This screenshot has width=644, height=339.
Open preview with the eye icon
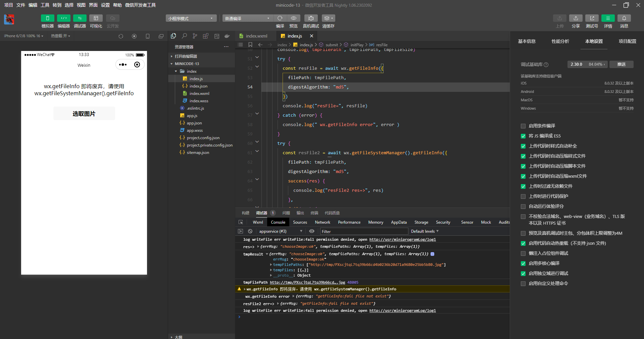coord(293,18)
